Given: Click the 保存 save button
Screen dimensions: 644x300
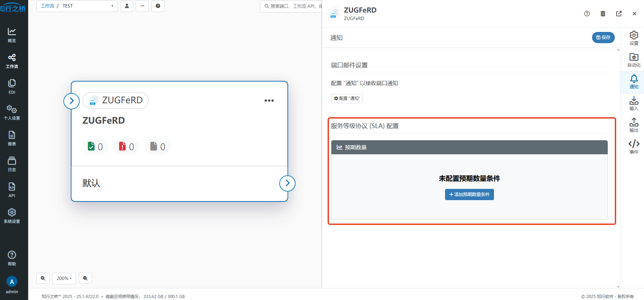Looking at the screenshot, I should (603, 38).
